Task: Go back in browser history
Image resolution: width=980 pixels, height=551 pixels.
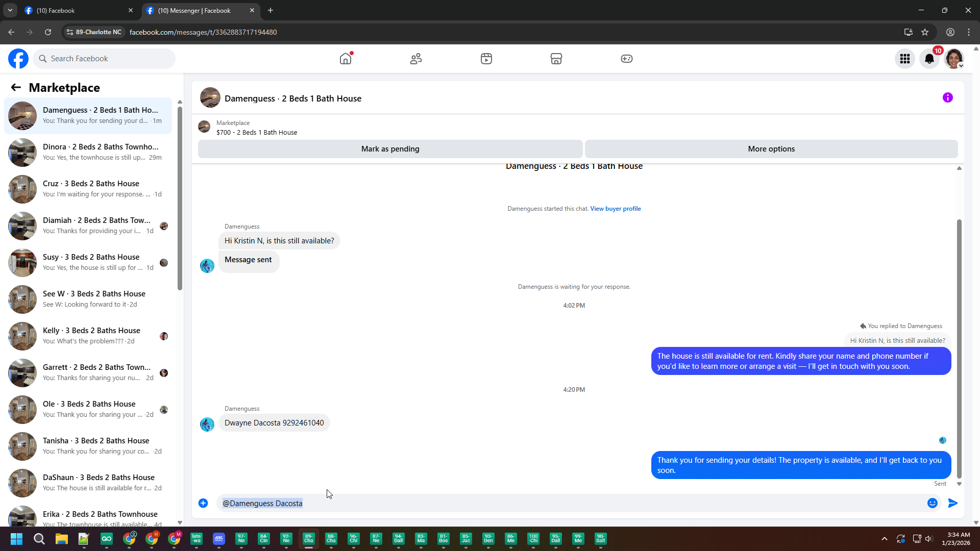Action: [11, 32]
